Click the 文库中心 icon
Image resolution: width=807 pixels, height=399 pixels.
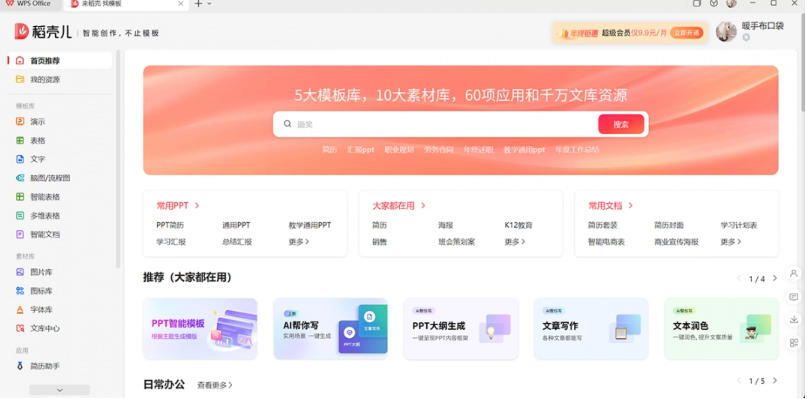pyautogui.click(x=20, y=328)
